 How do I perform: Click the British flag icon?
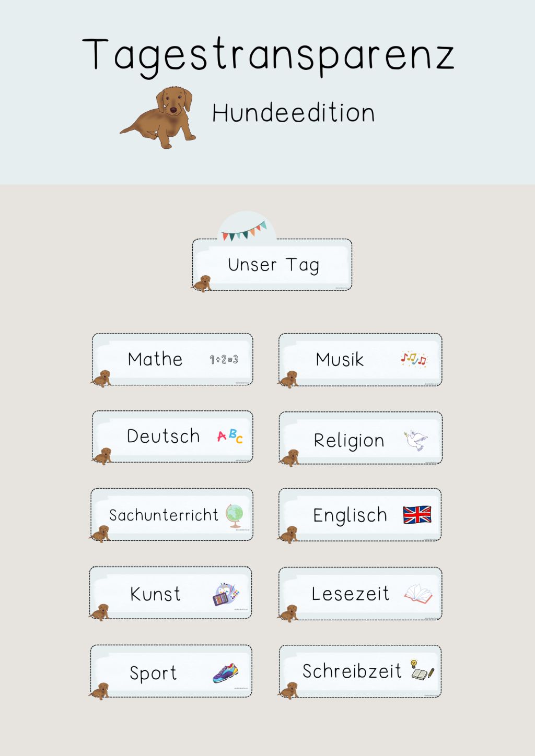pyautogui.click(x=417, y=515)
